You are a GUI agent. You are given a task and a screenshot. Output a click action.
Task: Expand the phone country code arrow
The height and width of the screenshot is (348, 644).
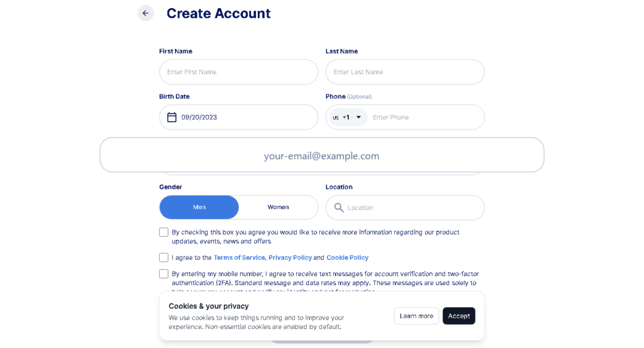pos(358,117)
